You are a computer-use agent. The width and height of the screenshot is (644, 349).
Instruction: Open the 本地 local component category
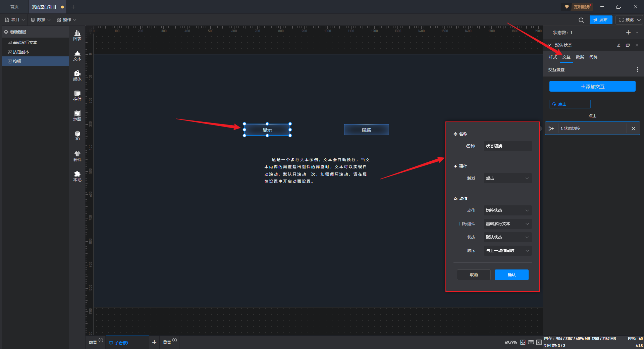click(x=77, y=177)
